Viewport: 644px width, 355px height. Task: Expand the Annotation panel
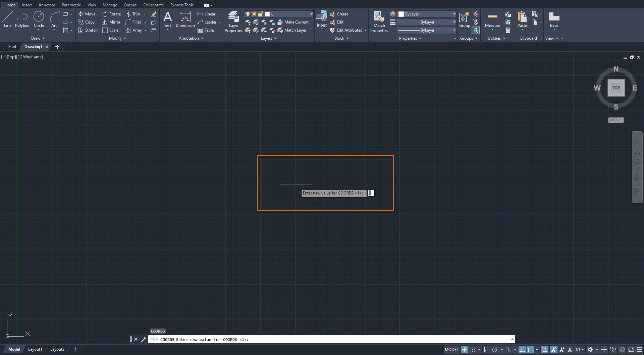click(191, 38)
